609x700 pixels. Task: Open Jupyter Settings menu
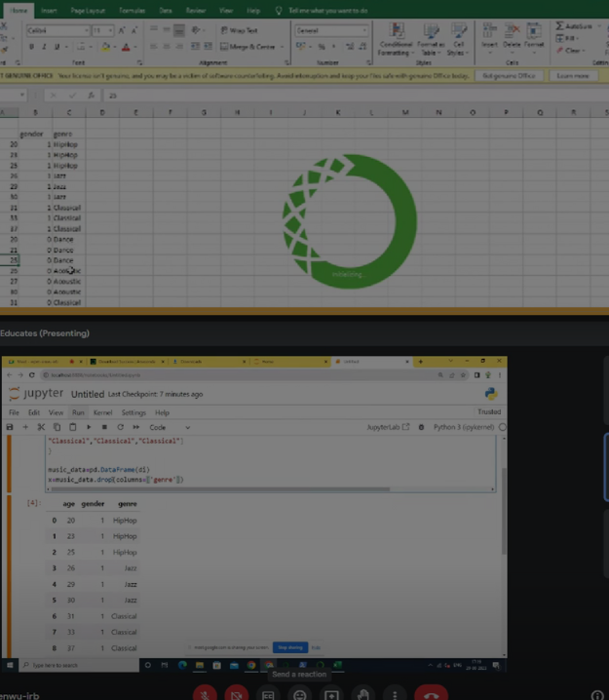(x=133, y=412)
